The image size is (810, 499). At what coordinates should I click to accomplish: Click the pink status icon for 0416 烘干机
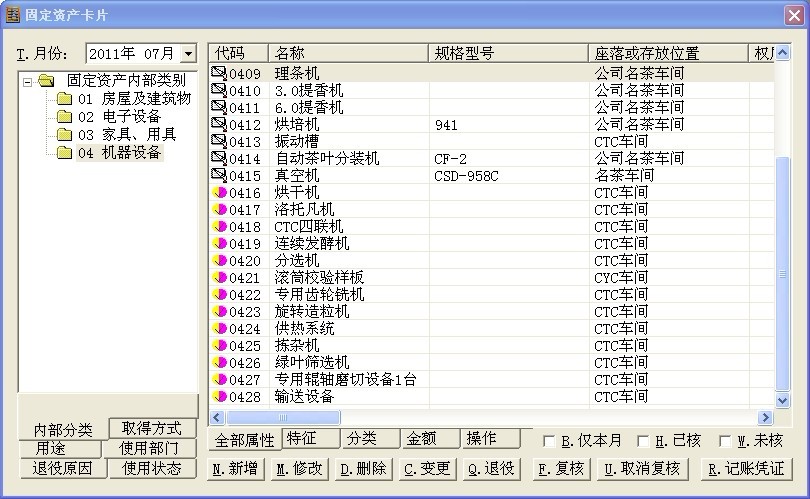pyautogui.click(x=219, y=193)
